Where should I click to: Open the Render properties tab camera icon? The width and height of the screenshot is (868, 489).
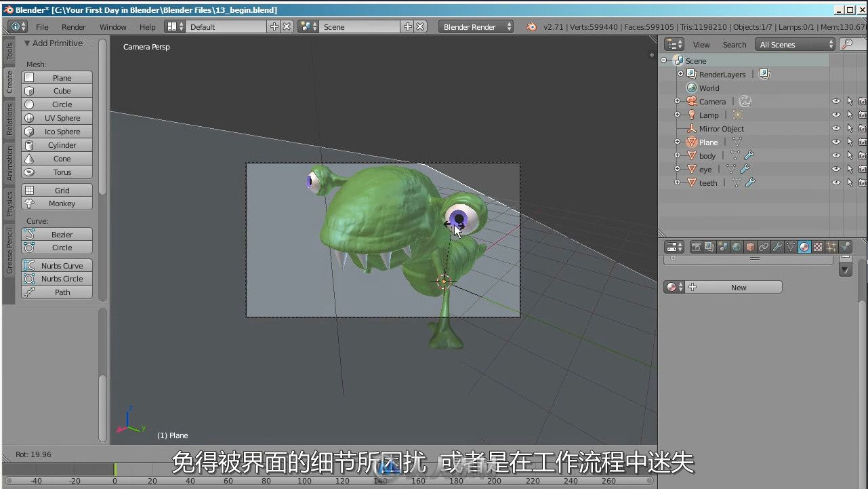(696, 248)
